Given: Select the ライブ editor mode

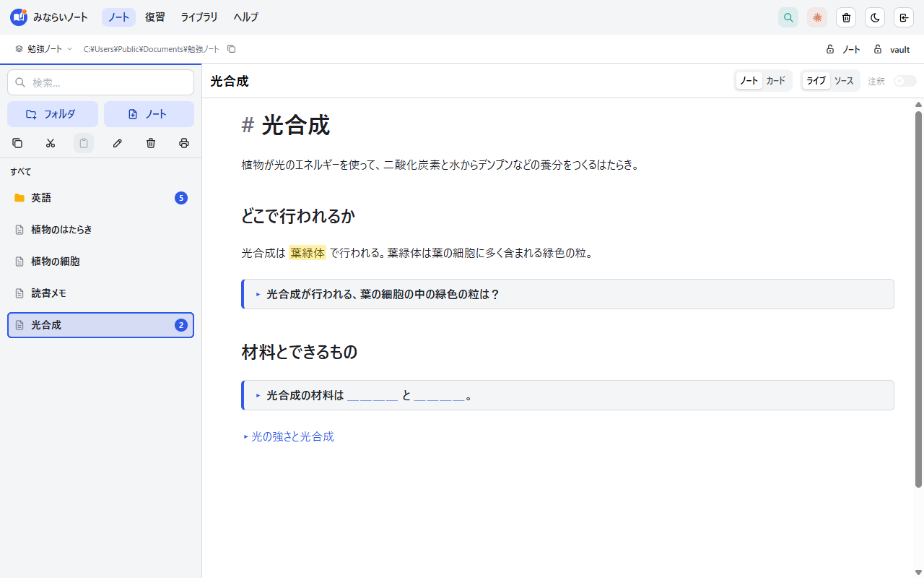Looking at the screenshot, I should pyautogui.click(x=816, y=81).
